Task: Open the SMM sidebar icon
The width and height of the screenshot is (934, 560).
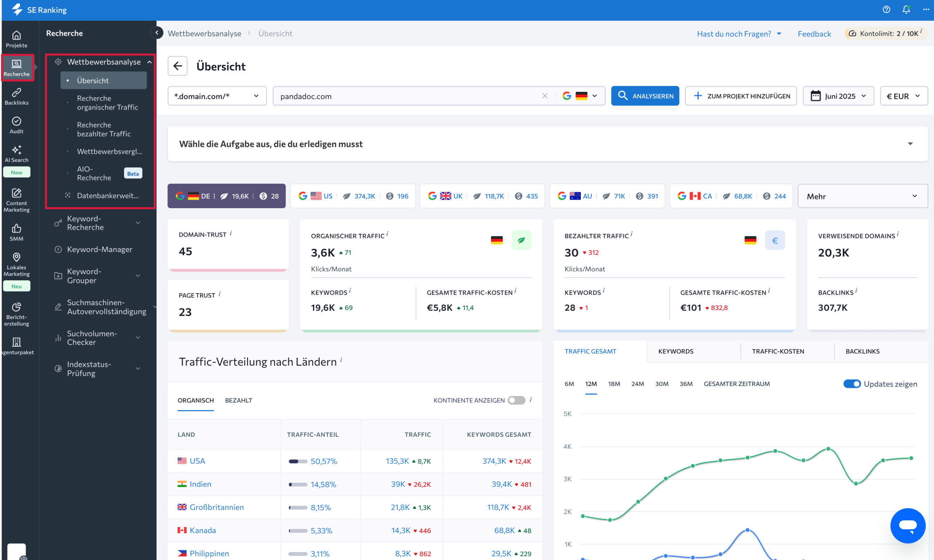Action: point(16,233)
